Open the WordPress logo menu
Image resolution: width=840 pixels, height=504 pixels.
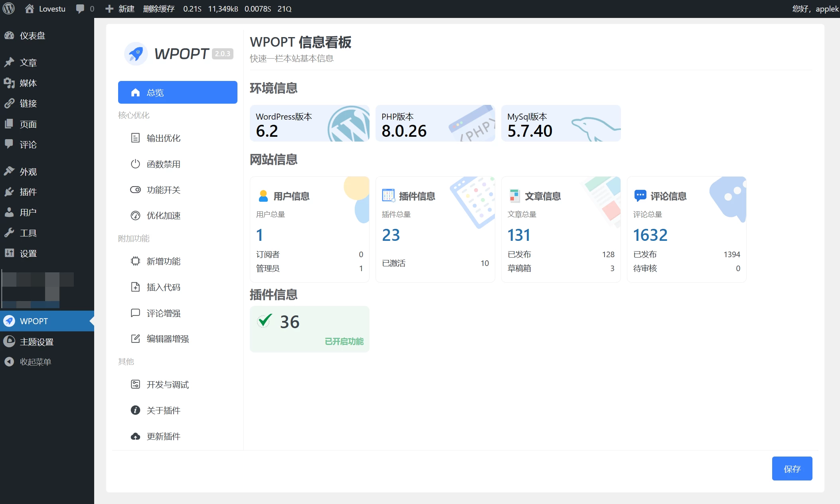pos(8,8)
